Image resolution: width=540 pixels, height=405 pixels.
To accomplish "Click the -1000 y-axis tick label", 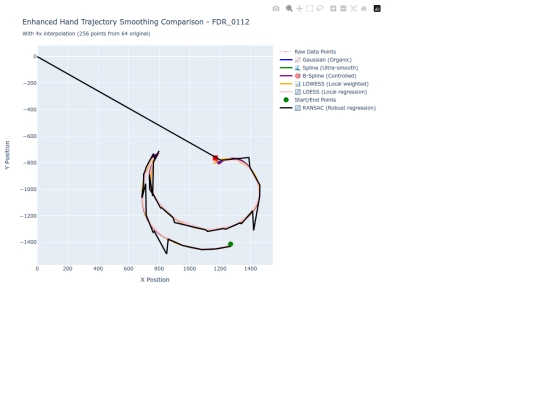I will [28, 189].
